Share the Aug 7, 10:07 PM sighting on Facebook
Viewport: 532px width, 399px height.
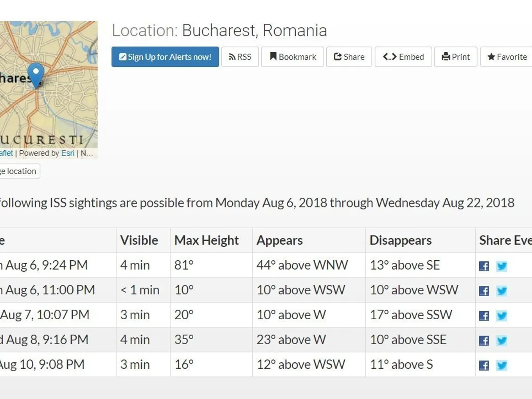(x=484, y=316)
